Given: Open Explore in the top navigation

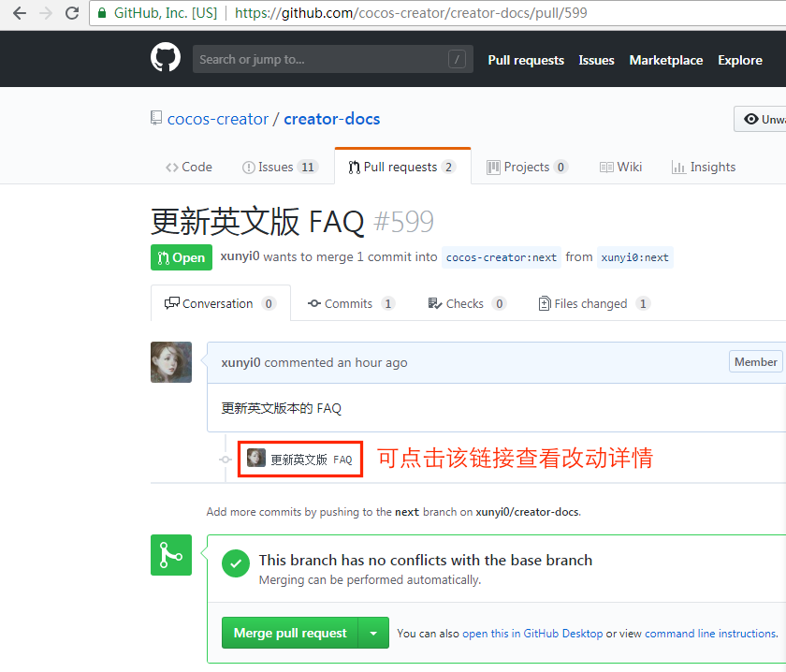Looking at the screenshot, I should coord(740,60).
